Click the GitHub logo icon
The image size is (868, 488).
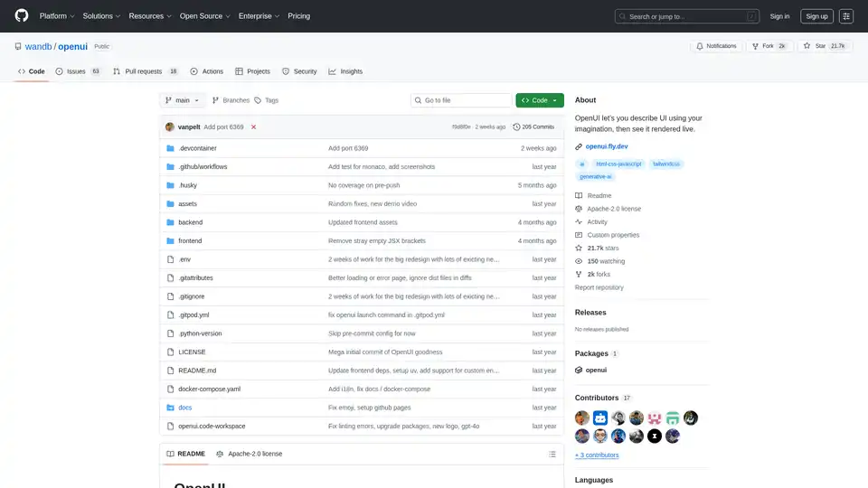(22, 16)
